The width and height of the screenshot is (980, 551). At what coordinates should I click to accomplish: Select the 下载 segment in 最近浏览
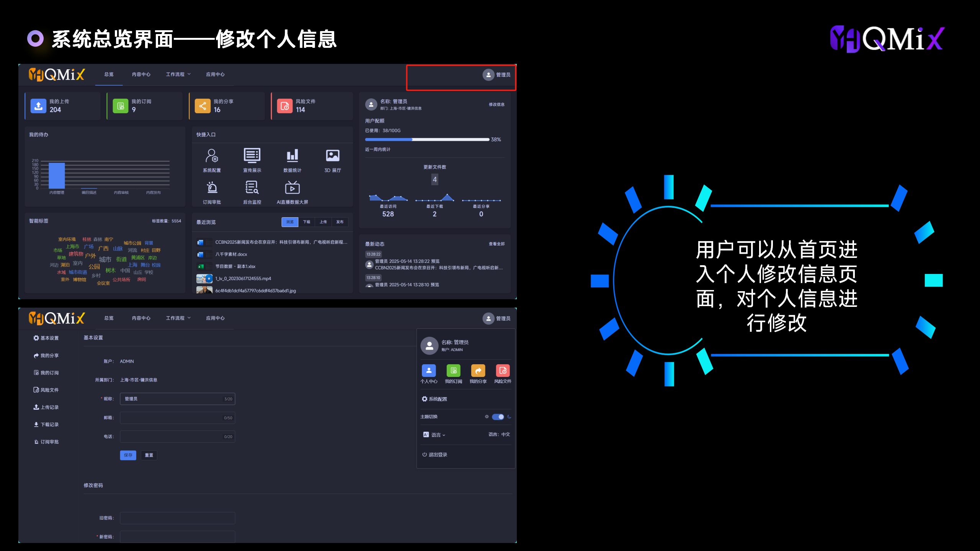point(307,222)
